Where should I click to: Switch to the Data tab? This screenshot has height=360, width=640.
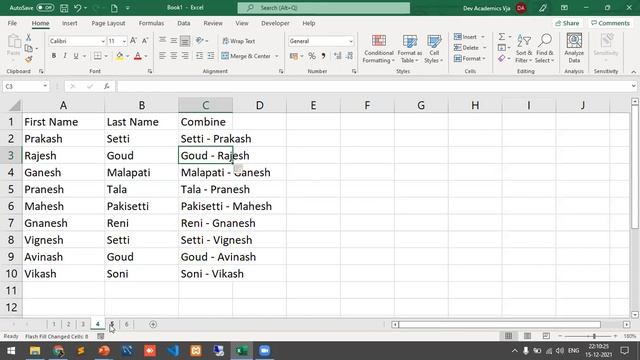184,23
